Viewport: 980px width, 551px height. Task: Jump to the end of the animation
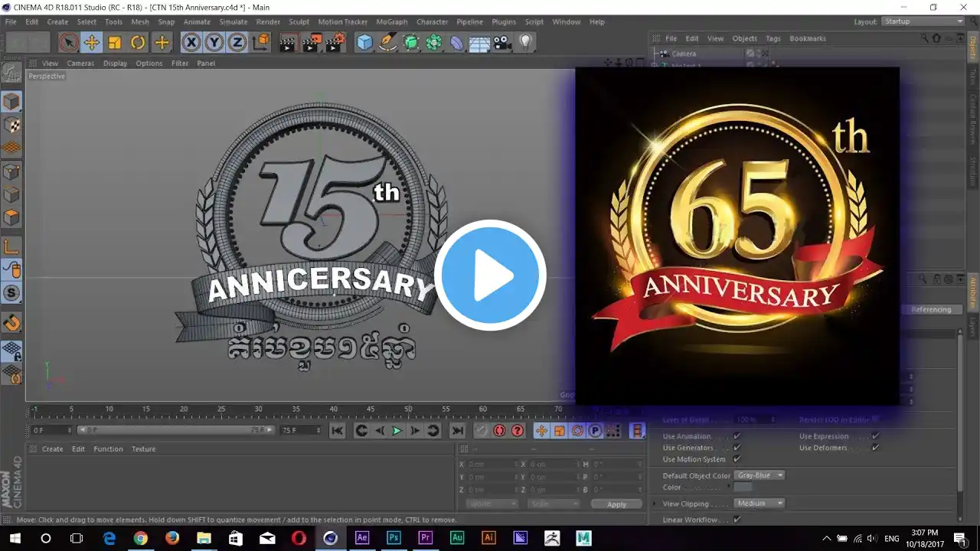tap(457, 431)
